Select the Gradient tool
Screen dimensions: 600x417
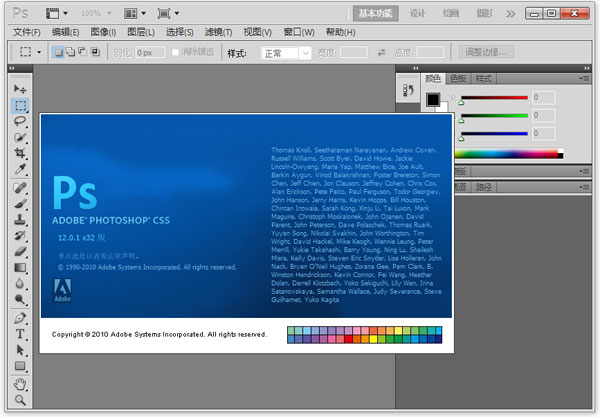tap(20, 267)
